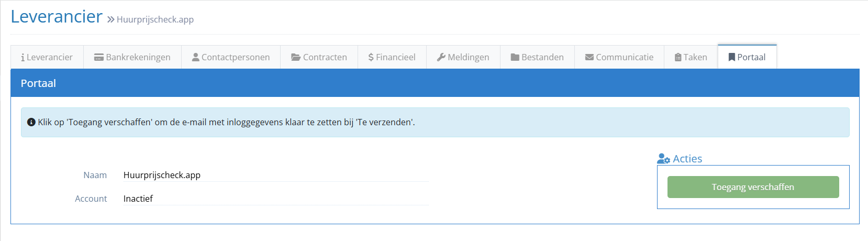Click the info icon on Leverancier tab

click(x=23, y=58)
